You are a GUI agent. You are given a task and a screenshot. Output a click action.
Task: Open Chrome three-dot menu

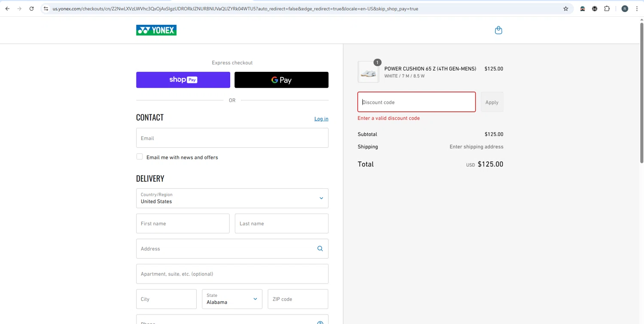637,9
